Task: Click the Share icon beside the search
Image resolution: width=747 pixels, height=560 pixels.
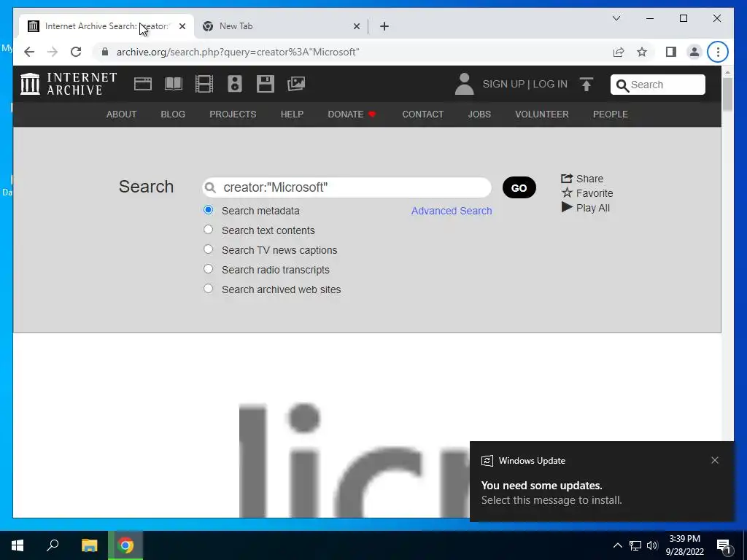Action: click(566, 179)
